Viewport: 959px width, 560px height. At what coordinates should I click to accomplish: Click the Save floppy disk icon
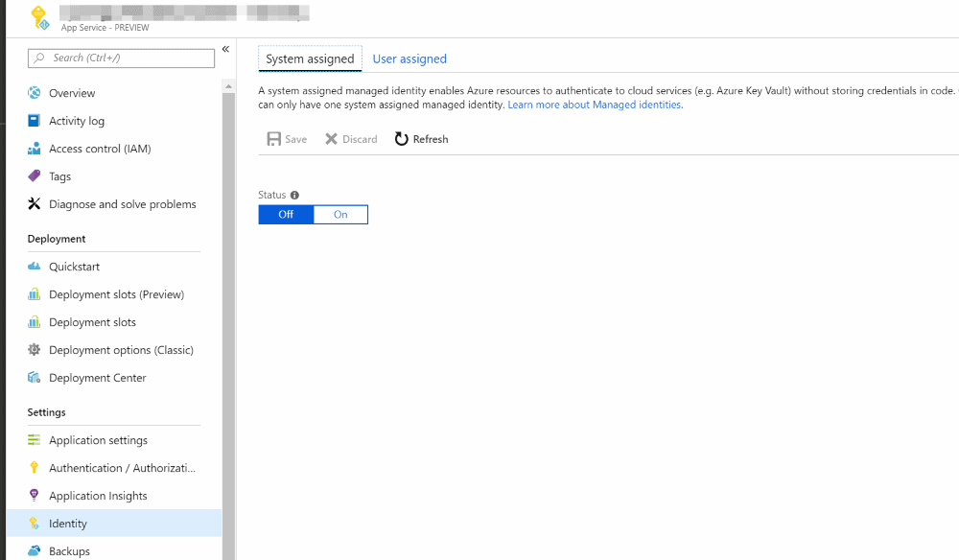point(274,139)
